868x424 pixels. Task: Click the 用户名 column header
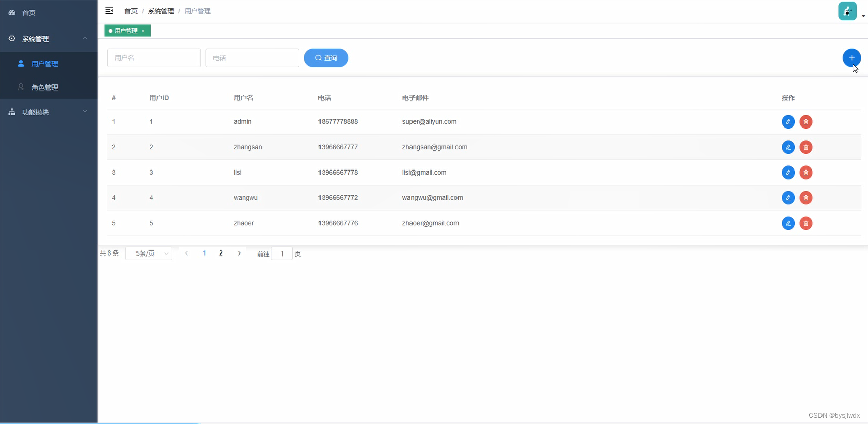(244, 98)
